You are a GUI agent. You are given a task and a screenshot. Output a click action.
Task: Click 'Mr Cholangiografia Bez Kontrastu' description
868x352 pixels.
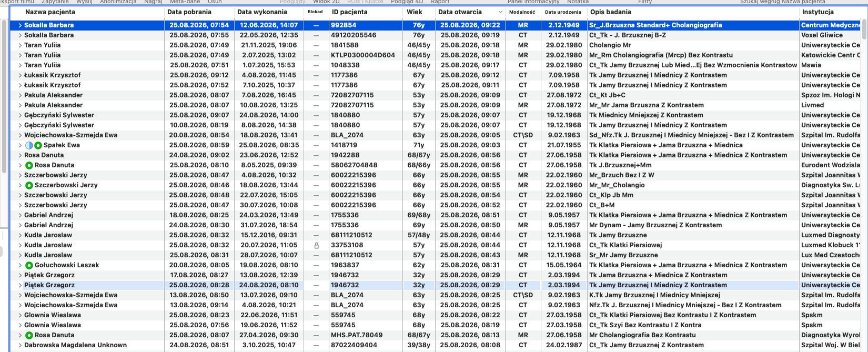pyautogui.click(x=642, y=335)
